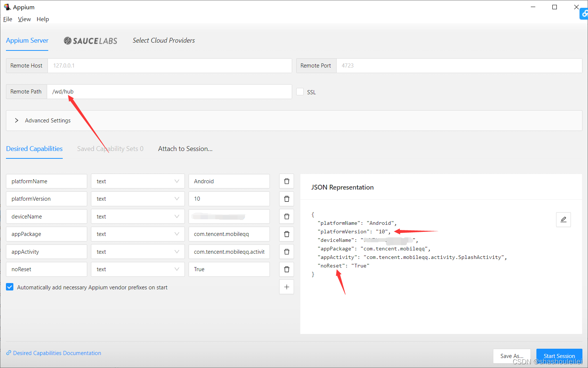Open Desired Capabilities Documentation link
Image resolution: width=588 pixels, height=368 pixels.
57,353
